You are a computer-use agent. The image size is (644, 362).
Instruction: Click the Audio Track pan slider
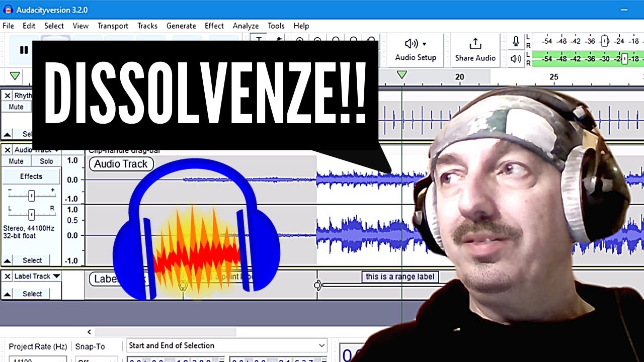point(31,214)
